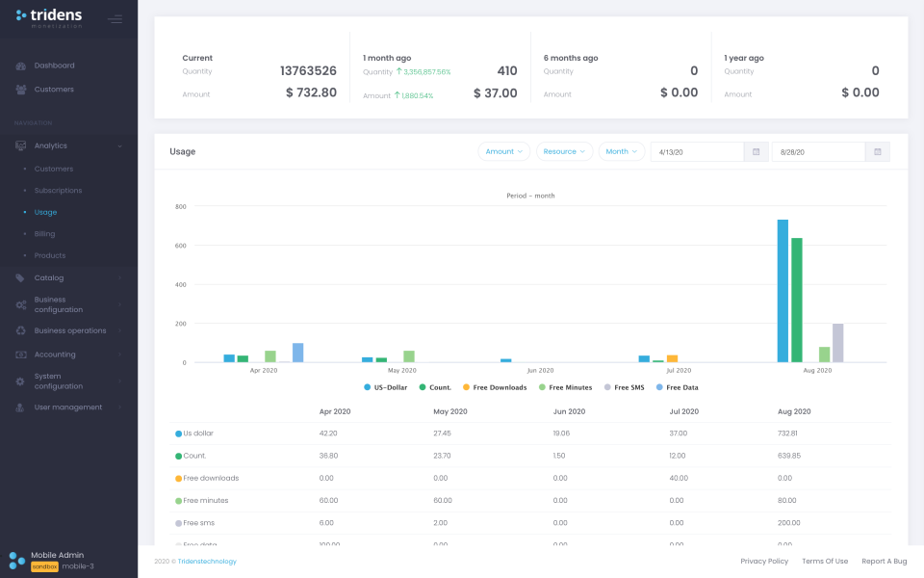
Task: Open the Month dropdown
Action: [621, 151]
